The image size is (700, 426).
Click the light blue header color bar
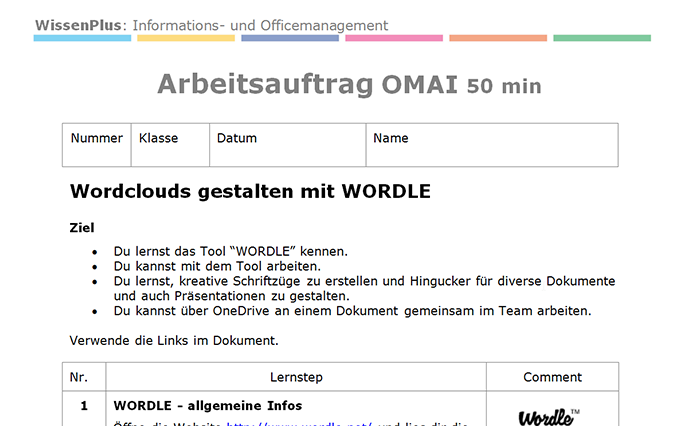click(x=82, y=38)
